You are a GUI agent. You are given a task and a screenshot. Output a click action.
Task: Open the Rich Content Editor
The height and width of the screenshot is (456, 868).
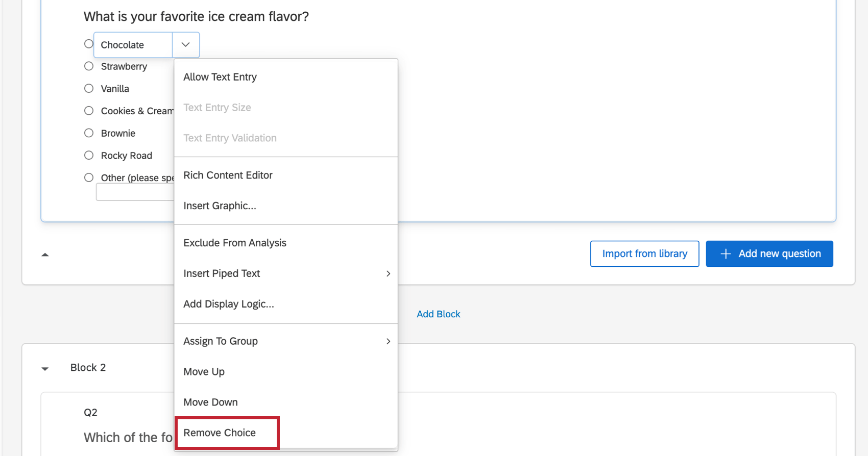228,175
